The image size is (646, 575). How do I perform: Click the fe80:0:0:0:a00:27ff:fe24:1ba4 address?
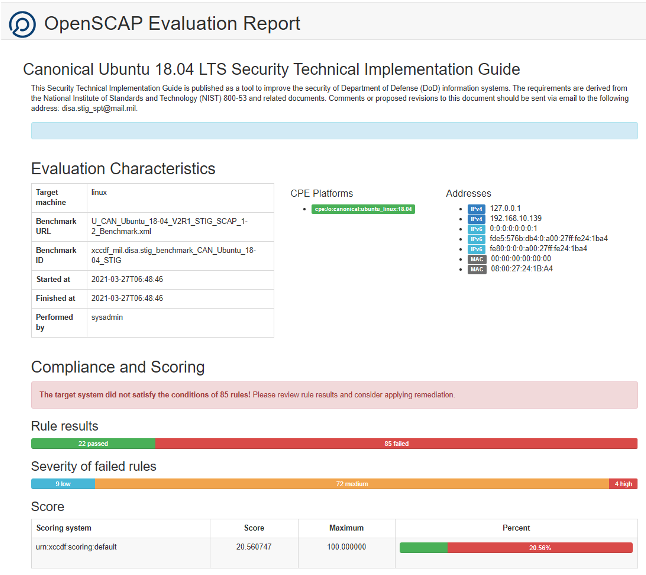point(538,248)
